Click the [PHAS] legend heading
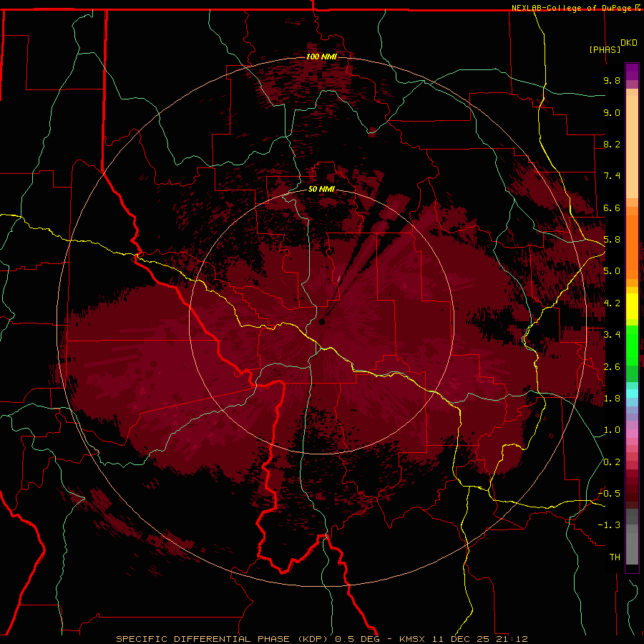Image resolution: width=644 pixels, height=644 pixels. pos(605,49)
